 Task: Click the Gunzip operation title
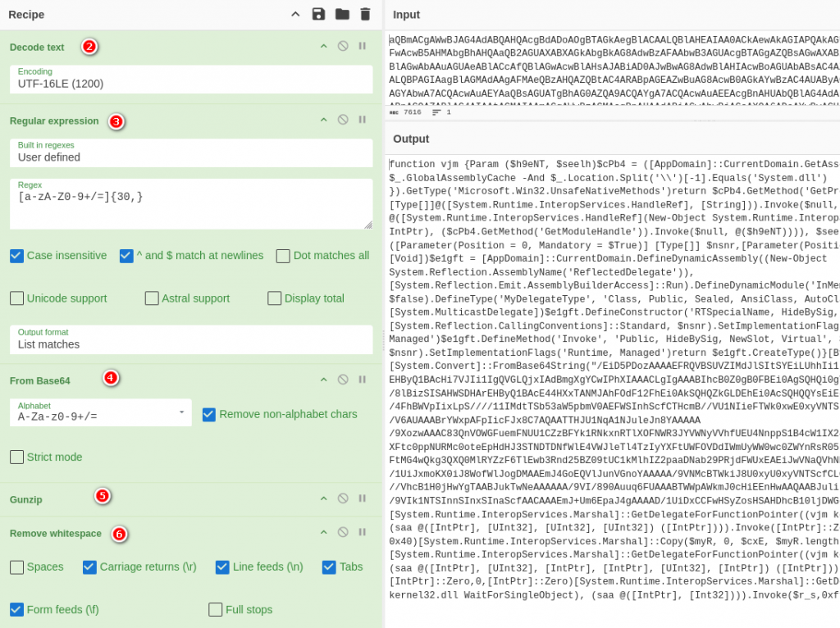click(25, 499)
